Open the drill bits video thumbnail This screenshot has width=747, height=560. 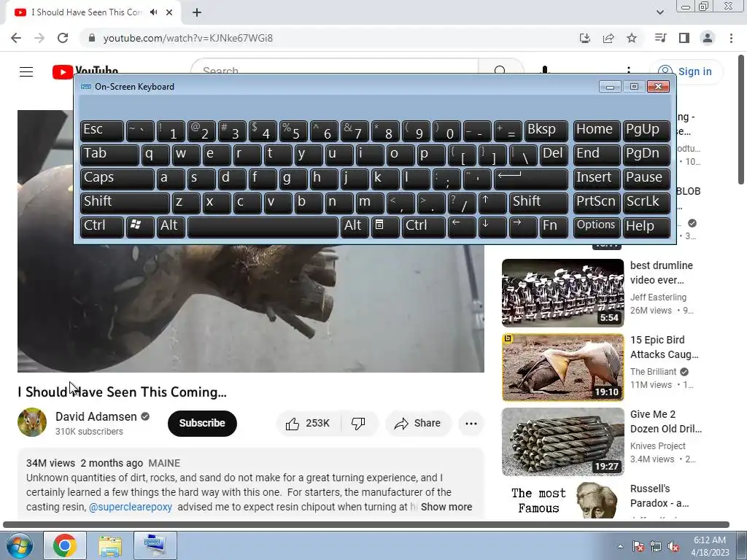(562, 441)
